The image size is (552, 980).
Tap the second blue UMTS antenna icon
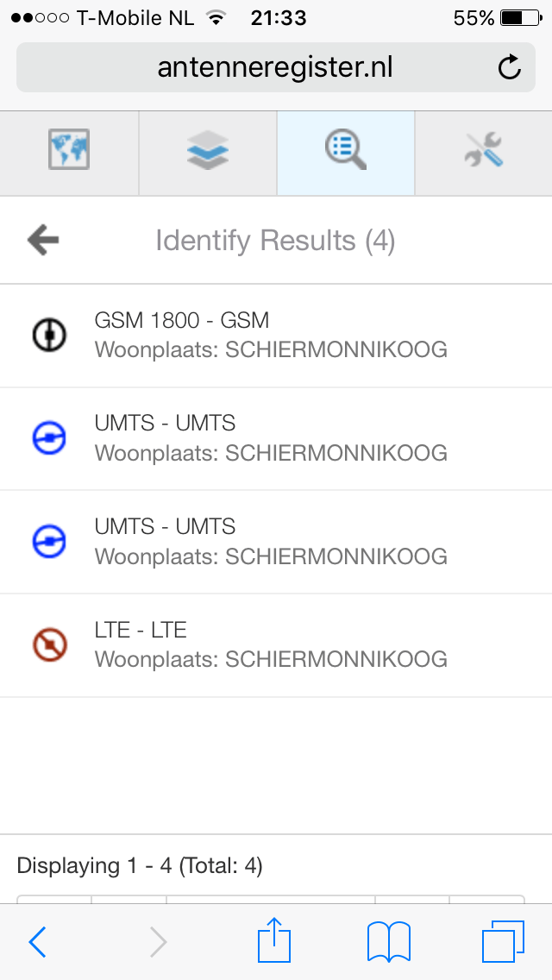(49, 542)
